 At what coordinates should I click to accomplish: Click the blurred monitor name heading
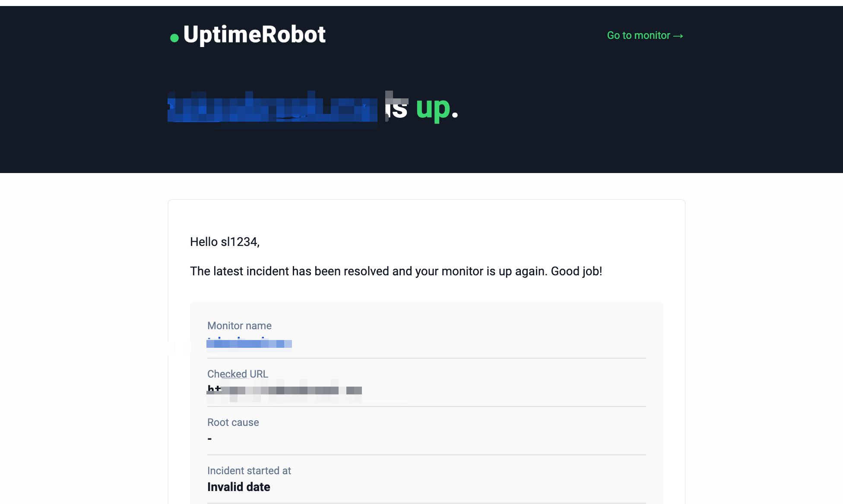click(x=273, y=108)
